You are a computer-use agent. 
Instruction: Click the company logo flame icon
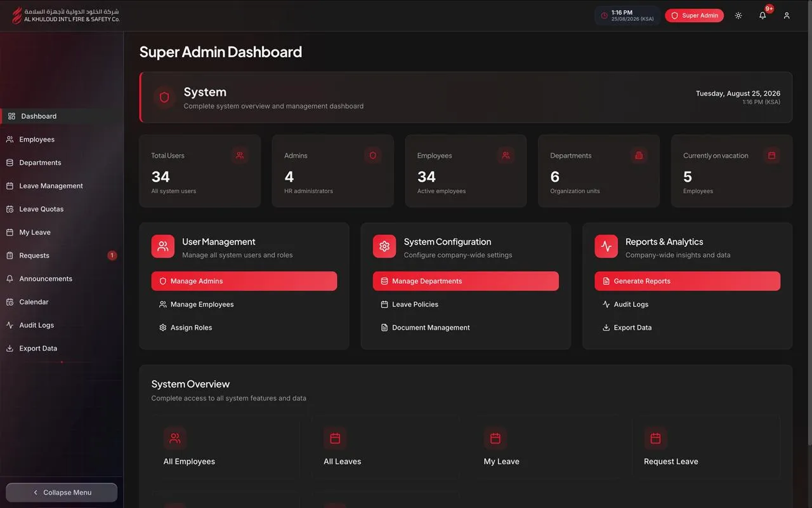click(x=17, y=15)
